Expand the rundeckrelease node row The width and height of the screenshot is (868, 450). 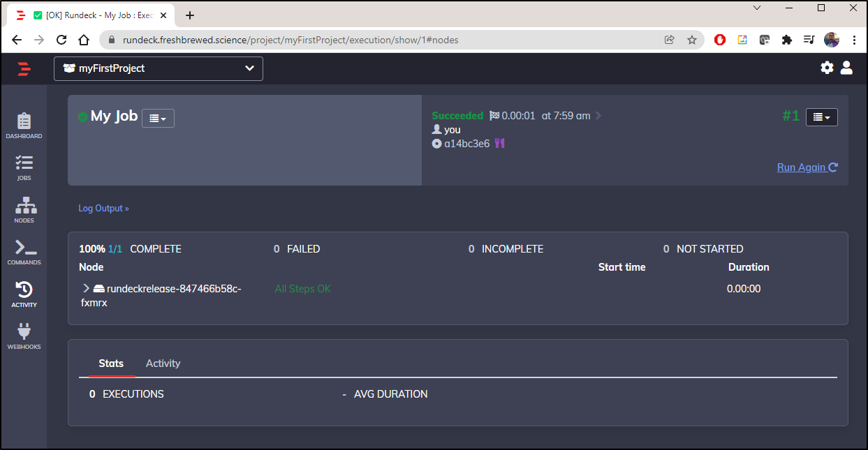pos(86,288)
